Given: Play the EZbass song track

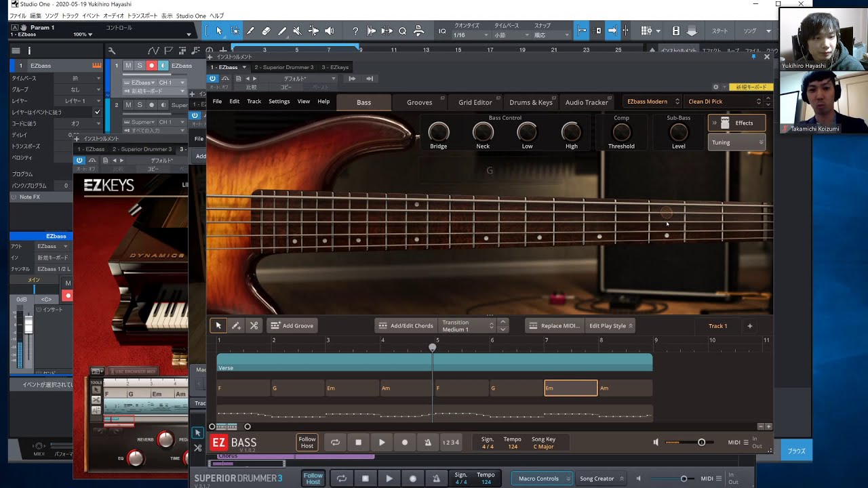Looking at the screenshot, I should (x=382, y=443).
